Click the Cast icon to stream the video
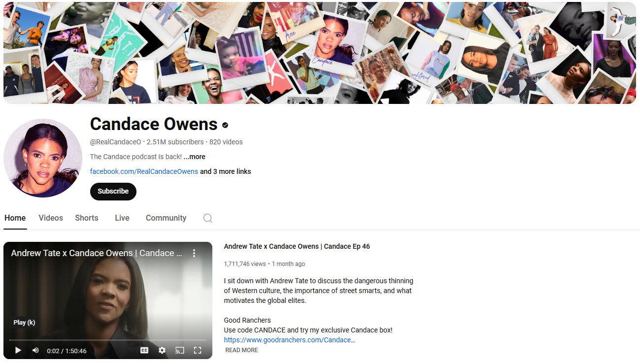Screen dimensions: 640x364 180,350
